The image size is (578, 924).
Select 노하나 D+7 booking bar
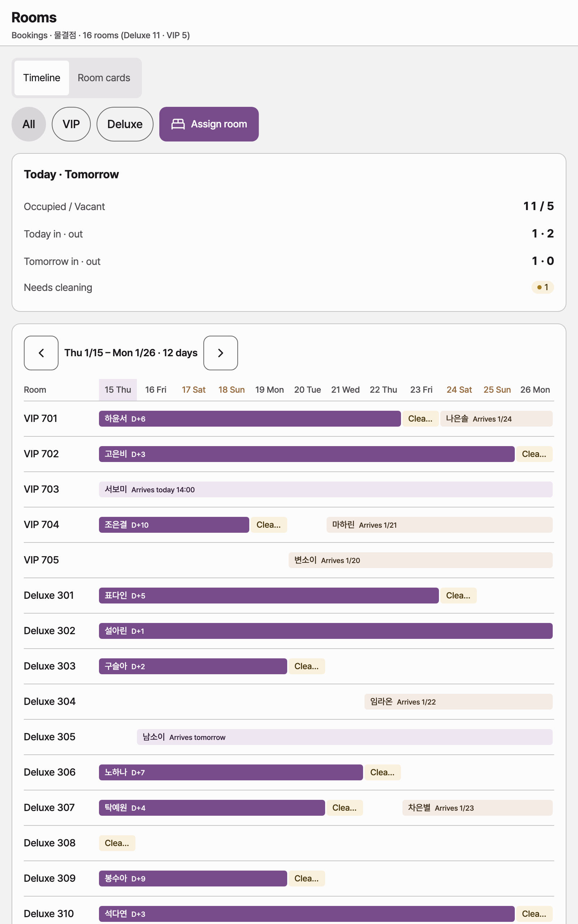pos(231,772)
